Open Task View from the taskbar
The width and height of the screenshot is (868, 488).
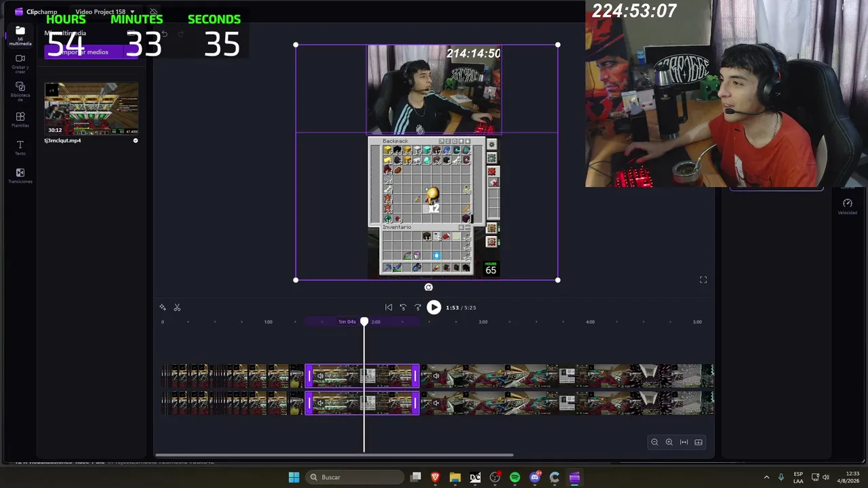416,477
